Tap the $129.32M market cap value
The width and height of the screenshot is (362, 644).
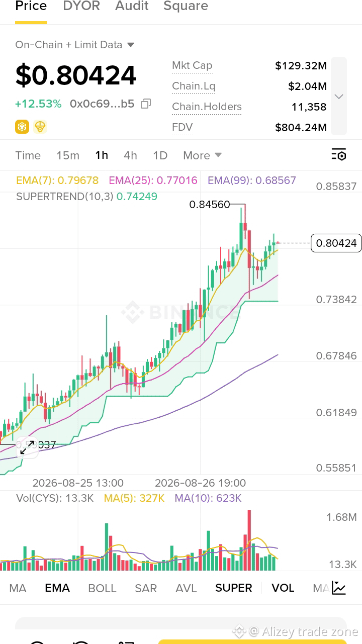click(301, 65)
